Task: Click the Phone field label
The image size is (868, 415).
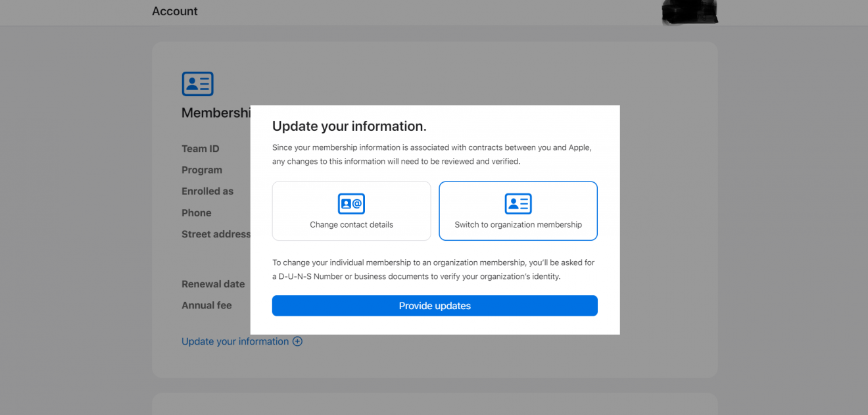Action: coord(197,213)
